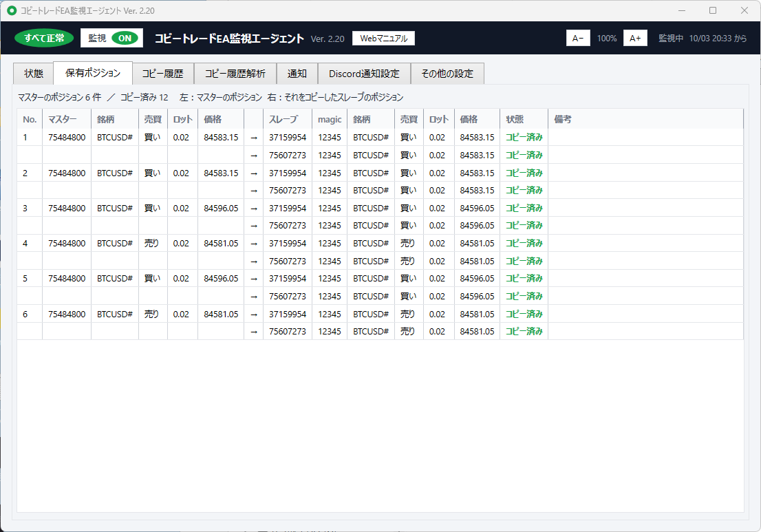Switch to the コピー履歴 tab
The image size is (761, 532).
click(162, 74)
